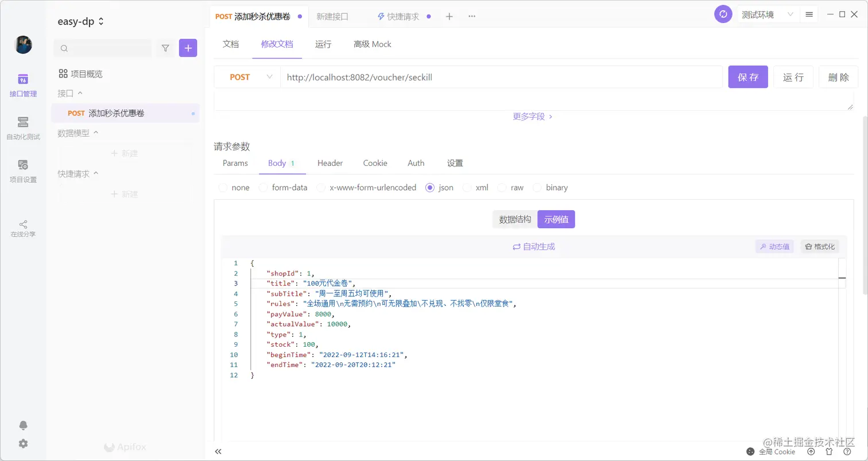Open the Body request tab
The width and height of the screenshot is (868, 461).
(x=281, y=163)
